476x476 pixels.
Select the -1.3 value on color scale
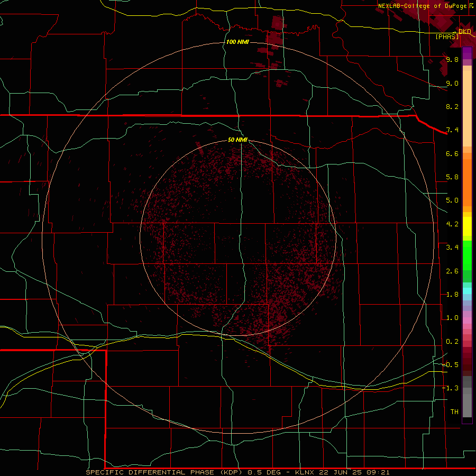[451, 388]
